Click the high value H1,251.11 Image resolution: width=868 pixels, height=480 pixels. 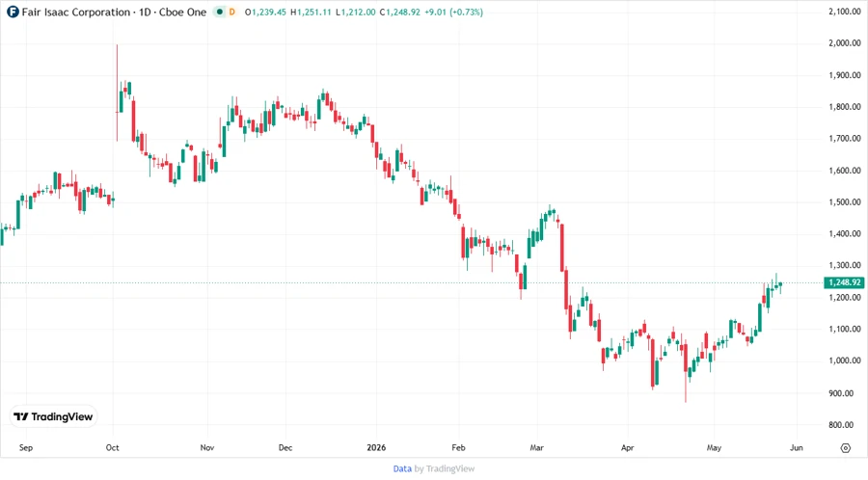tap(311, 13)
